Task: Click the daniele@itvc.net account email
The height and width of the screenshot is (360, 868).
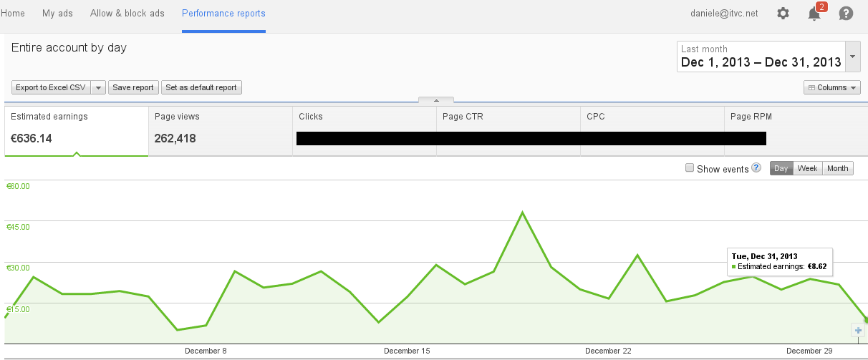Action: point(724,14)
